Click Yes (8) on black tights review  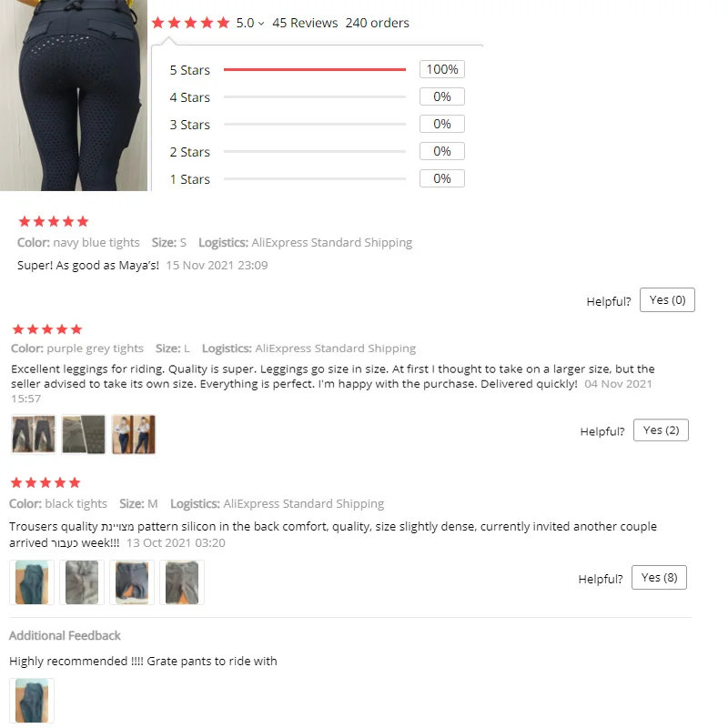point(659,578)
